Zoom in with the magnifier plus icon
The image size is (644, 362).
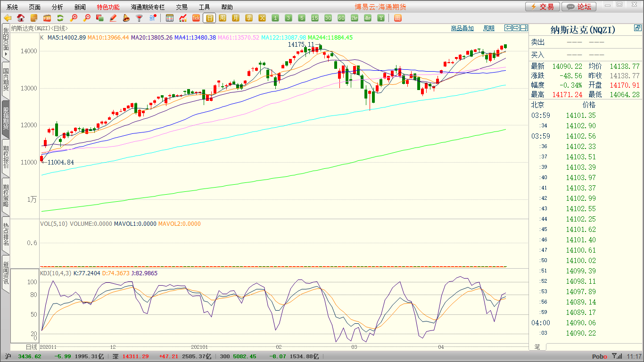point(74,18)
